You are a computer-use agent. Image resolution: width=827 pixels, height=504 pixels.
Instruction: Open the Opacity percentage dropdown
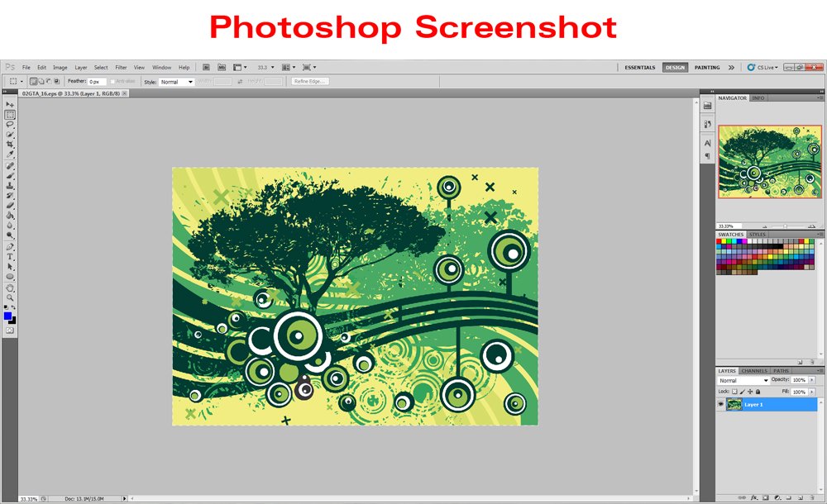[812, 380]
